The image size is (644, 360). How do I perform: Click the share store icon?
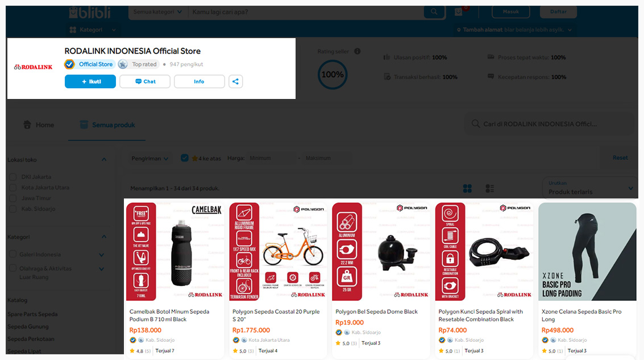(x=235, y=81)
